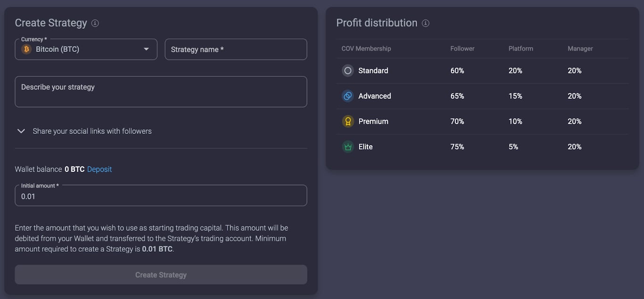The image size is (644, 299).
Task: Click the Strategy name input field
Action: 235,49
